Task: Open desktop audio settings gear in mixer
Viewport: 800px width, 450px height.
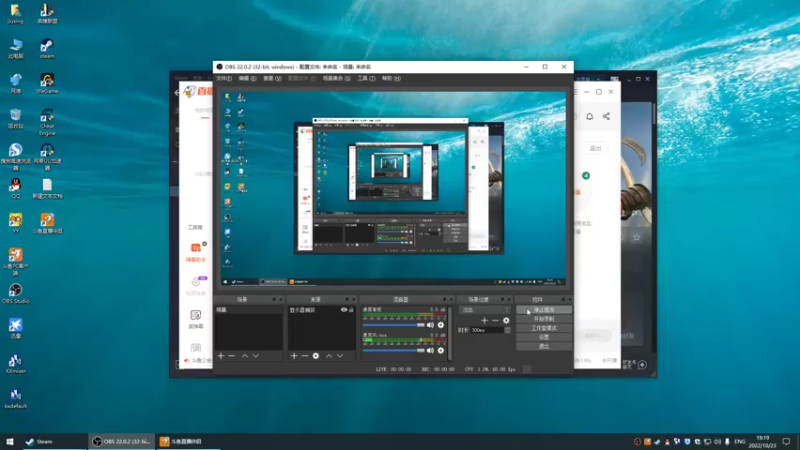Action: [441, 325]
